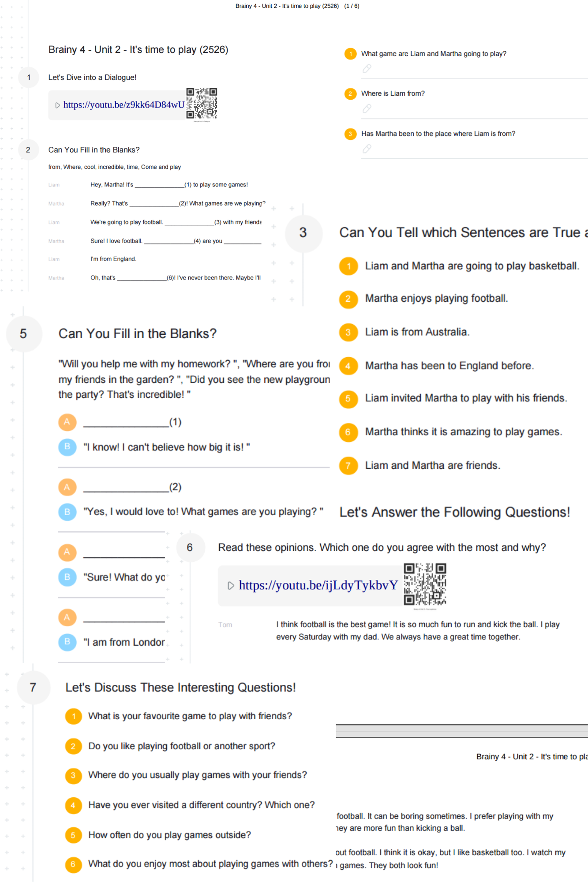Open the youtu.be/z9kk64D84wU dialogue video link
The image size is (588, 882).
point(124,105)
